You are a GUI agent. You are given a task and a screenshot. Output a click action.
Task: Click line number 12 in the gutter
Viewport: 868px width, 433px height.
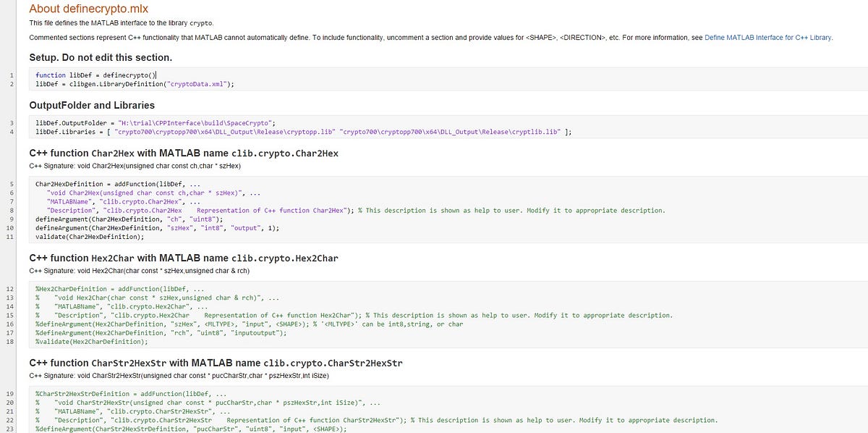(x=10, y=289)
